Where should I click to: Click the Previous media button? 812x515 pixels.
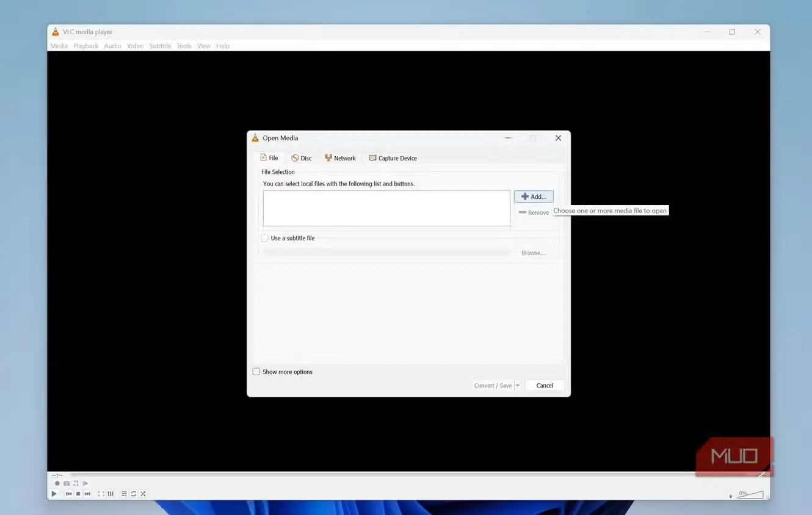tap(69, 494)
